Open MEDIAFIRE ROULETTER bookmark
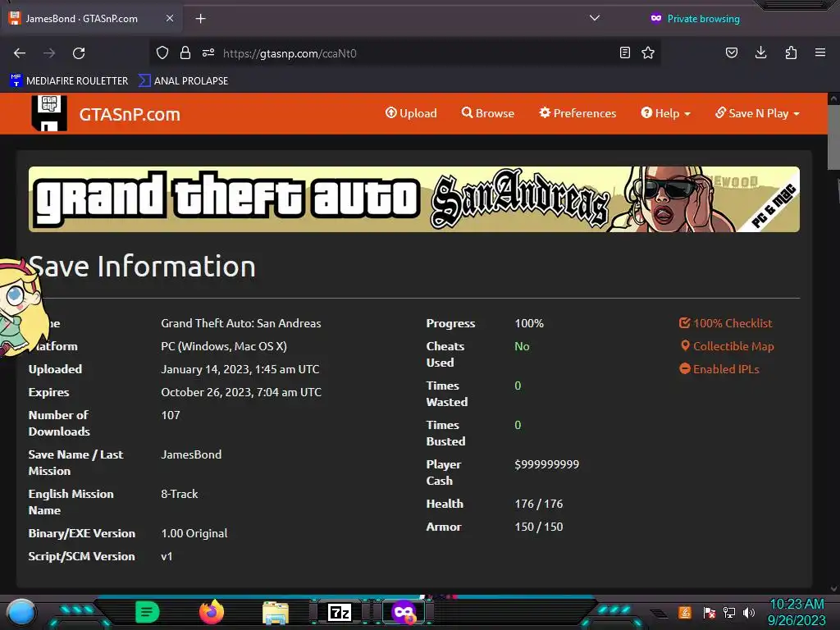The image size is (840, 630). pos(69,81)
